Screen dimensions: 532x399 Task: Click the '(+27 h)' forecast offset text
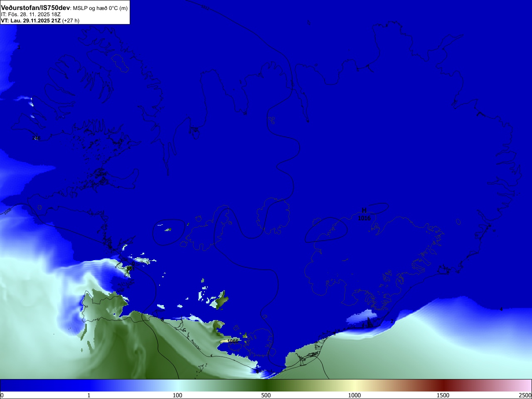(x=71, y=21)
